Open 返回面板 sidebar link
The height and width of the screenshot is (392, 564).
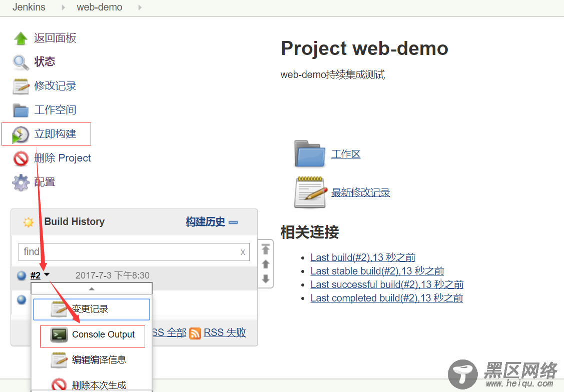[55, 38]
